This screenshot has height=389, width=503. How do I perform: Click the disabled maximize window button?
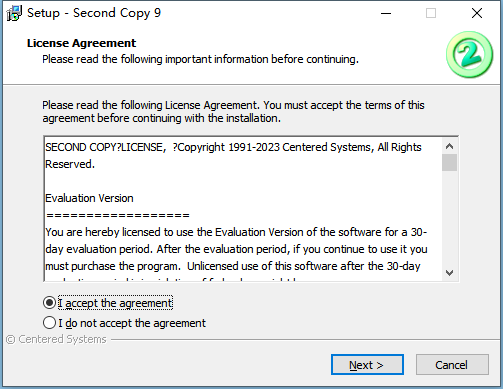pos(431,13)
